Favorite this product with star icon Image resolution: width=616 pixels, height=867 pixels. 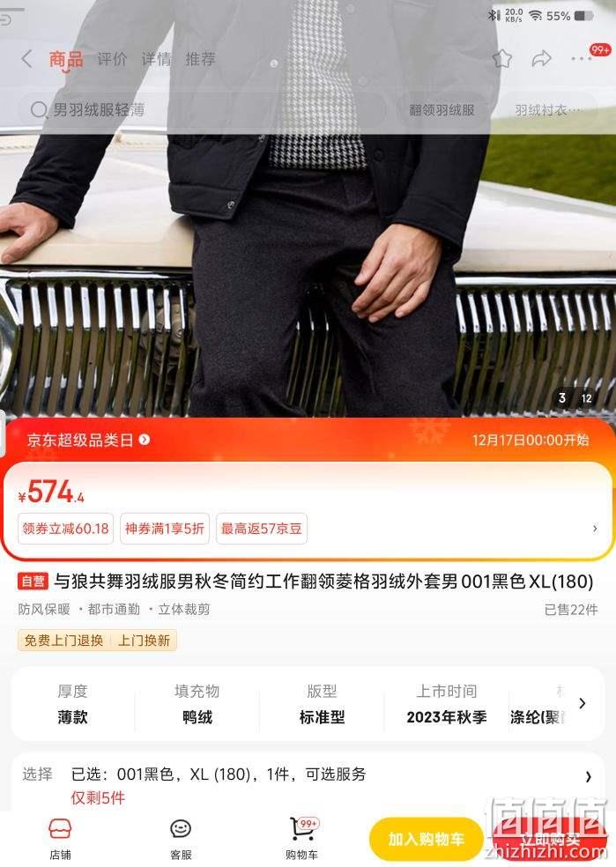coord(502,59)
